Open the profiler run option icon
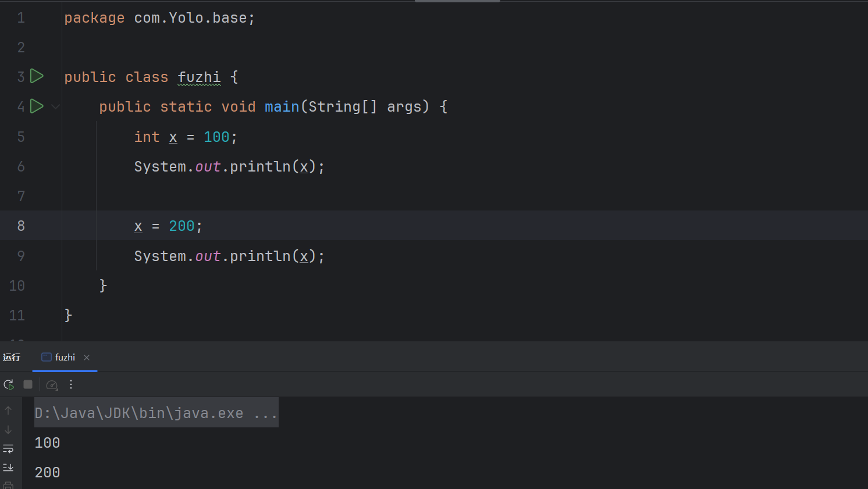This screenshot has height=489, width=868. (x=52, y=384)
